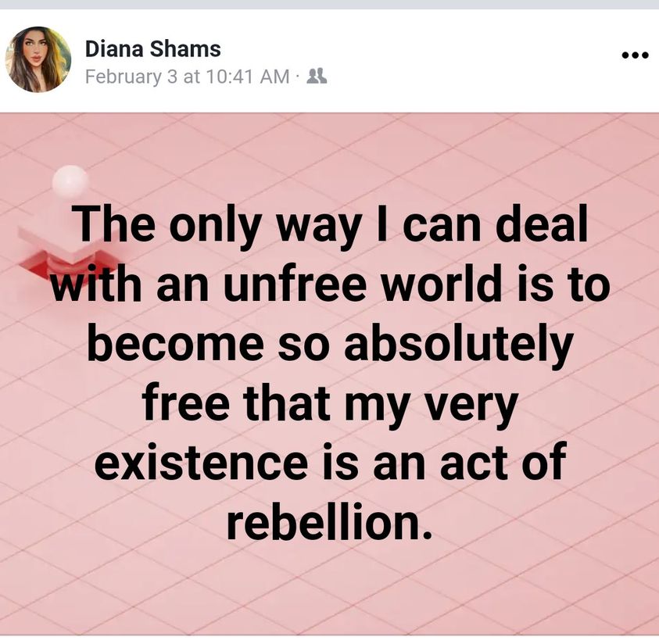Click the blank white space in the post header

click(469, 61)
